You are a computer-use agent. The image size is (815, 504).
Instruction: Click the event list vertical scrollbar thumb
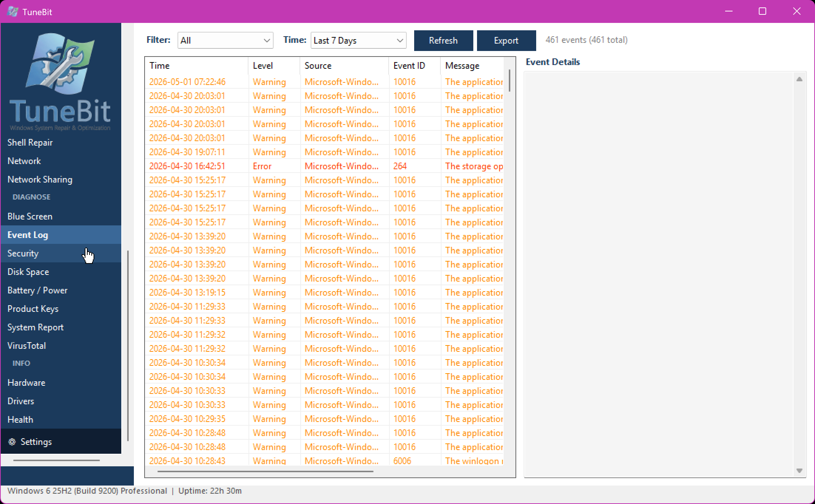[x=510, y=80]
